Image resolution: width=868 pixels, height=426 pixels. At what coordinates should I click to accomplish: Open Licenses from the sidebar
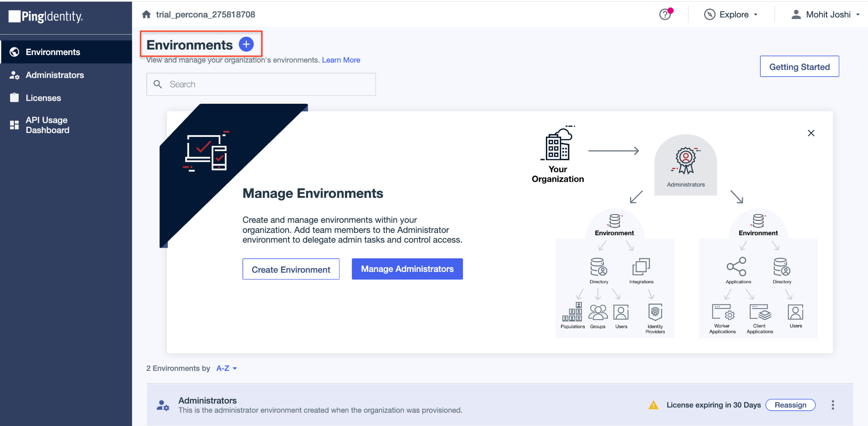[43, 98]
